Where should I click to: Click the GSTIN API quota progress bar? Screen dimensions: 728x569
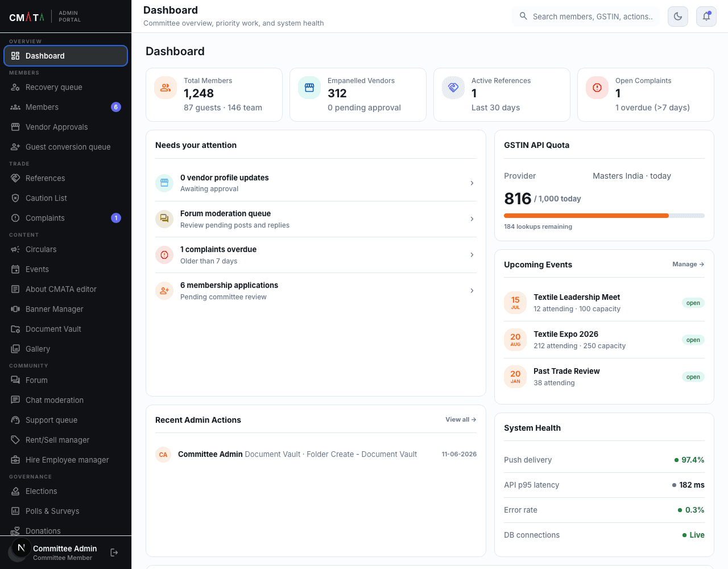(604, 216)
